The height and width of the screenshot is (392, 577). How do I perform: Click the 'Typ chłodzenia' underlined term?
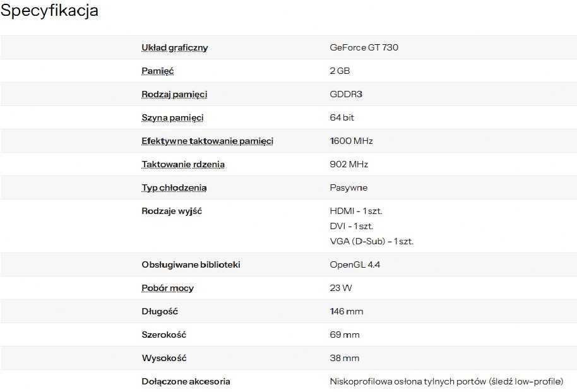(x=174, y=188)
